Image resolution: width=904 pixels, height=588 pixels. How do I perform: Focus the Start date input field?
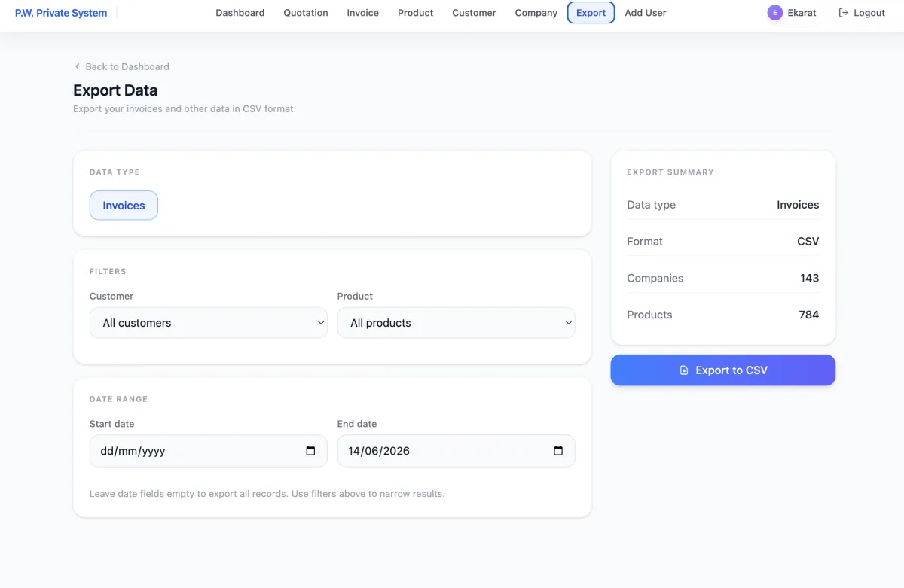(x=209, y=451)
